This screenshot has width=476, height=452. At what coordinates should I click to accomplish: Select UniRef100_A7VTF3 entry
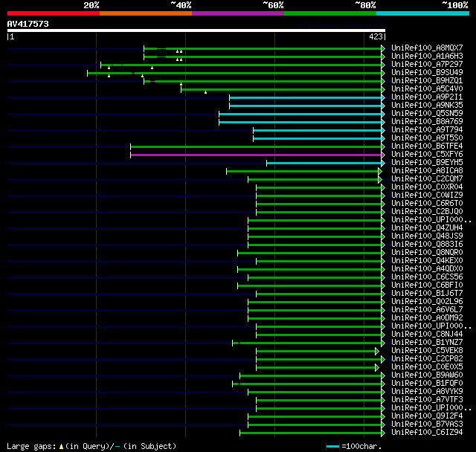427,400
